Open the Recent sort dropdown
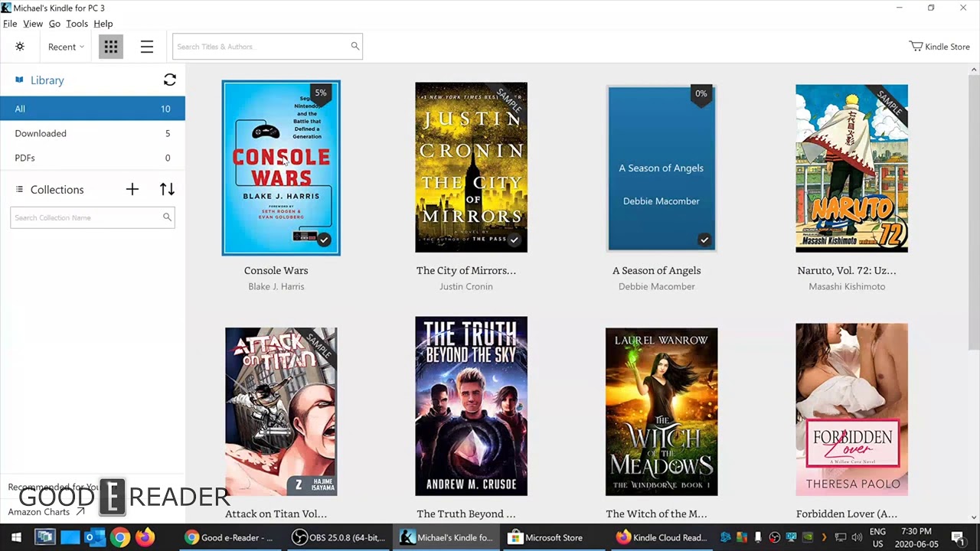The image size is (980, 551). coord(66,47)
